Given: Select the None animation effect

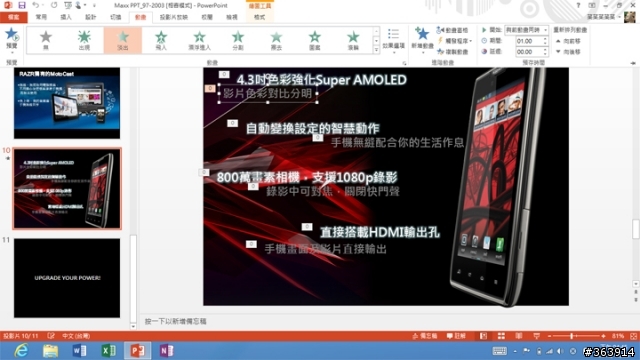Looking at the screenshot, I should tap(46, 40).
